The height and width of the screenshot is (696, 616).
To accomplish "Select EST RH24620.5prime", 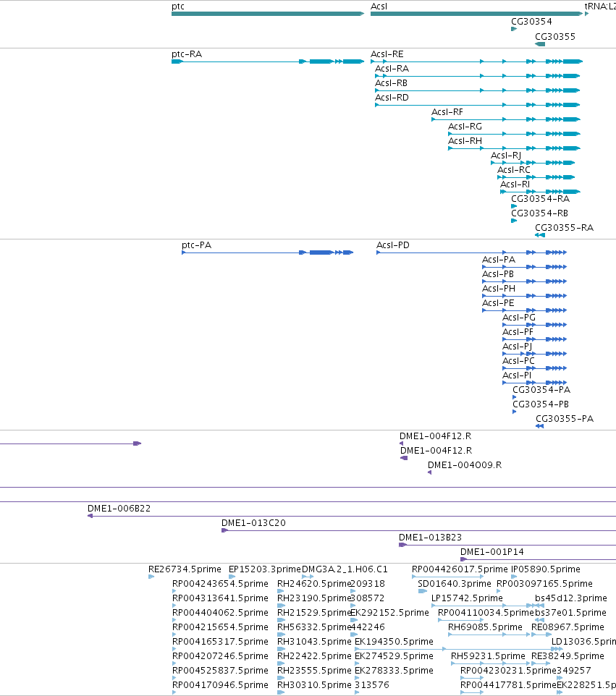I will click(314, 584).
